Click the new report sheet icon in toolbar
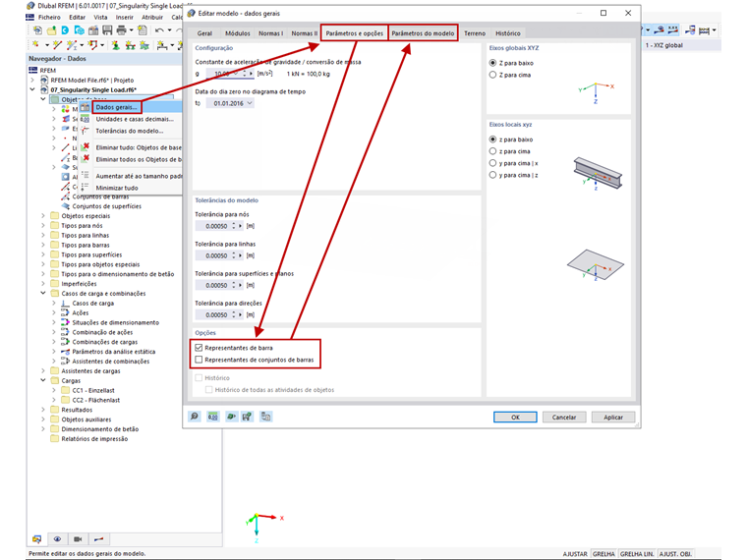747x560 pixels. (142, 30)
